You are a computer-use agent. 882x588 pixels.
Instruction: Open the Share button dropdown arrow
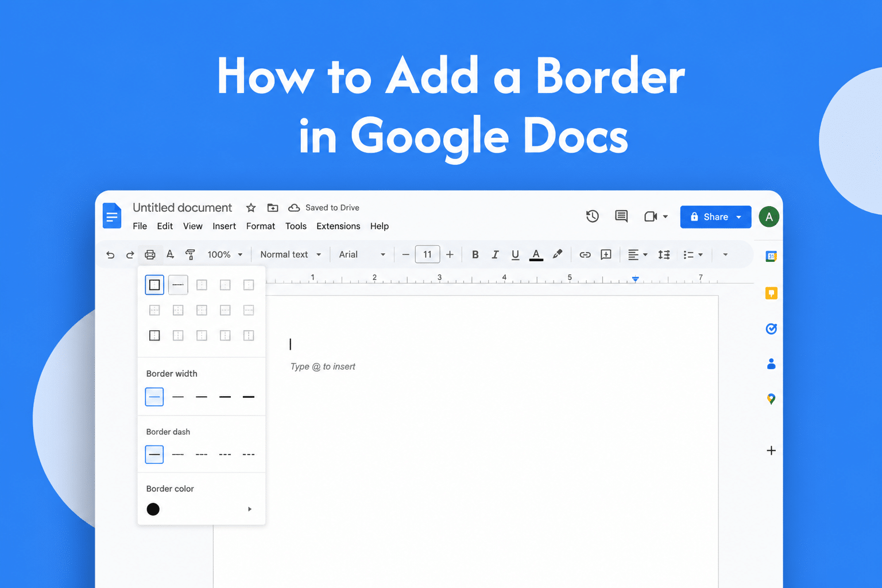pos(739,217)
